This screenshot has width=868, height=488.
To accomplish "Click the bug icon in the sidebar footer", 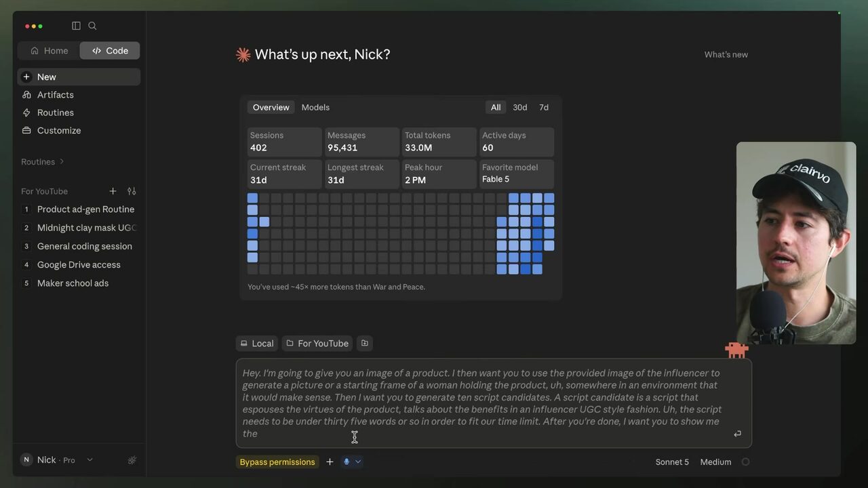I will pyautogui.click(x=132, y=460).
